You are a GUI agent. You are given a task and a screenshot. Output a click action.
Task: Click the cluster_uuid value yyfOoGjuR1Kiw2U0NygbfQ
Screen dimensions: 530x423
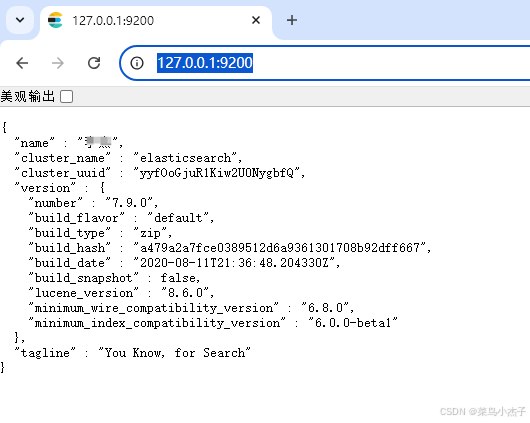(x=217, y=173)
